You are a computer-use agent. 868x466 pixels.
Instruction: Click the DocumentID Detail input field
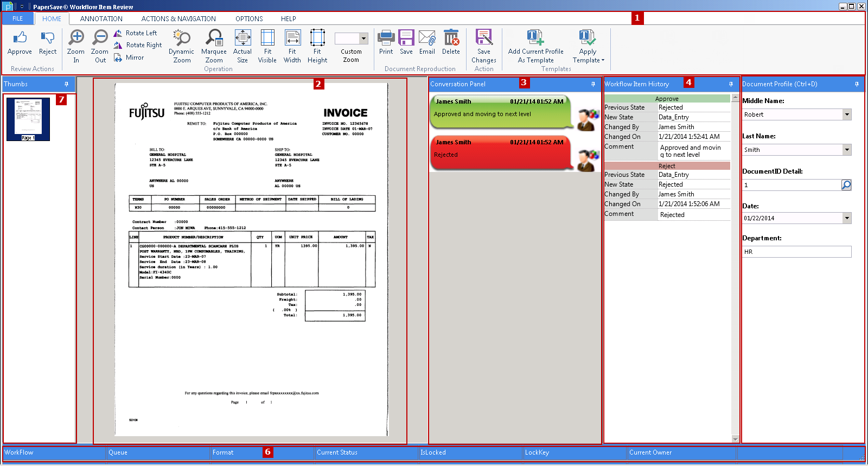click(x=792, y=185)
